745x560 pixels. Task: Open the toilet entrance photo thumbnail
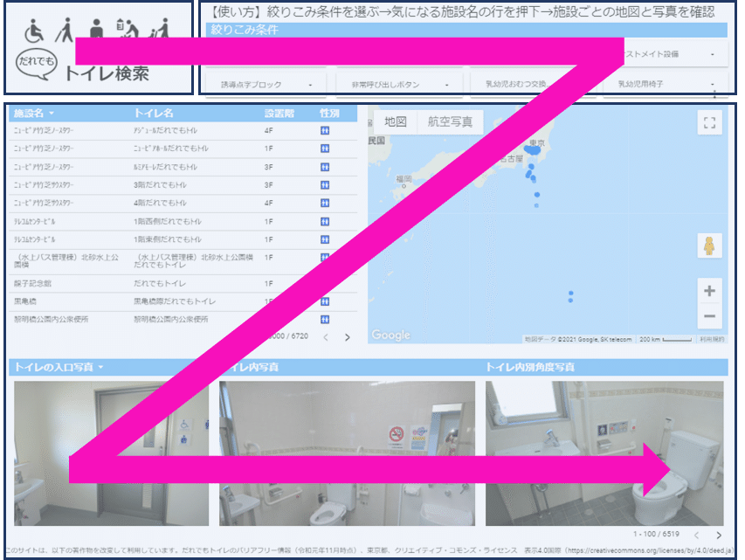[x=111, y=453]
